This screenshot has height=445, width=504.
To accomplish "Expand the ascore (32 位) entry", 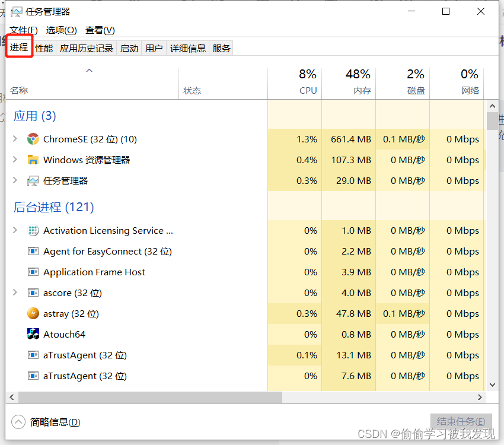I will click(x=15, y=293).
